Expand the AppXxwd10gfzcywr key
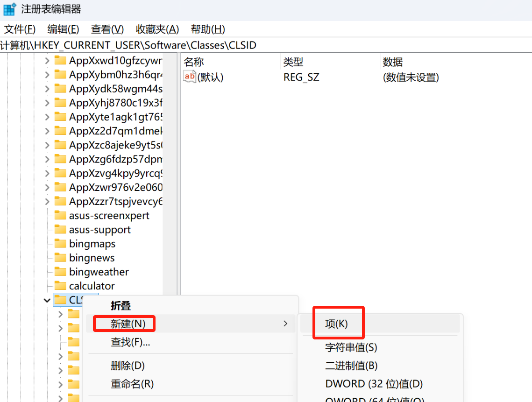The height and width of the screenshot is (402, 532). [x=47, y=61]
